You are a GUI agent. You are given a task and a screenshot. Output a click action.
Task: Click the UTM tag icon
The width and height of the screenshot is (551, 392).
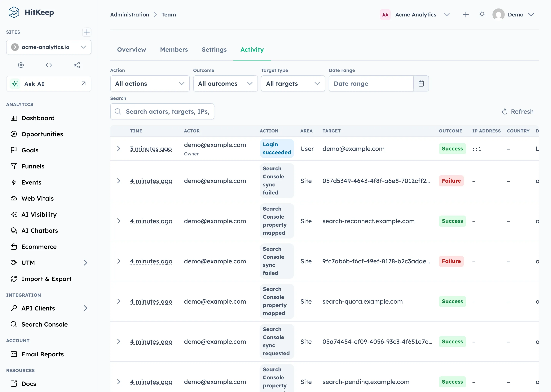[x=14, y=263]
